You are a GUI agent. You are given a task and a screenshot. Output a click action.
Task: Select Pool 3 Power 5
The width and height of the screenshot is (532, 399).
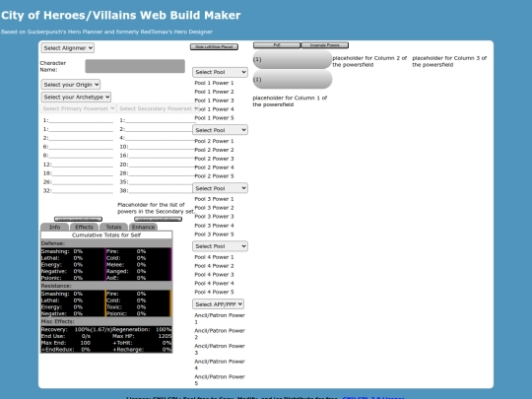[x=214, y=234]
